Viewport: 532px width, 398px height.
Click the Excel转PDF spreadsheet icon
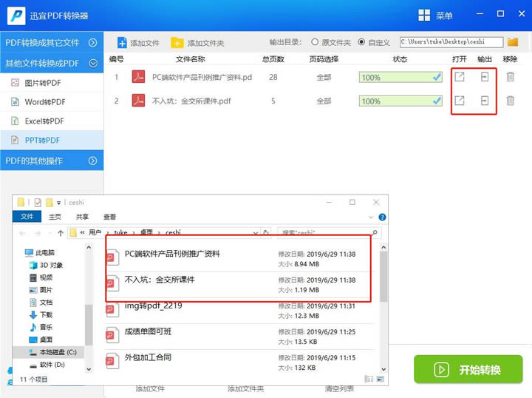pyautogui.click(x=15, y=121)
